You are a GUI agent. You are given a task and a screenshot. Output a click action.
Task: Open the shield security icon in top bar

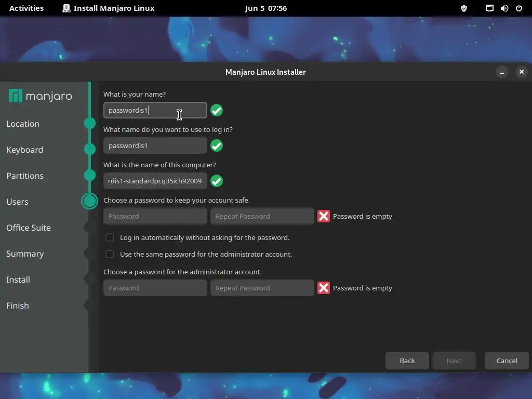coord(464,8)
